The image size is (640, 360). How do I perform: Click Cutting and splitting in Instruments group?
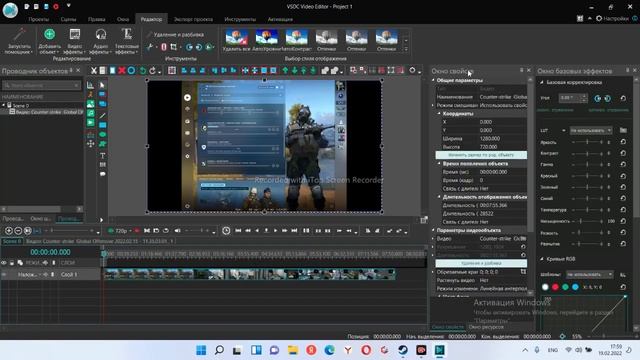[x=176, y=35]
